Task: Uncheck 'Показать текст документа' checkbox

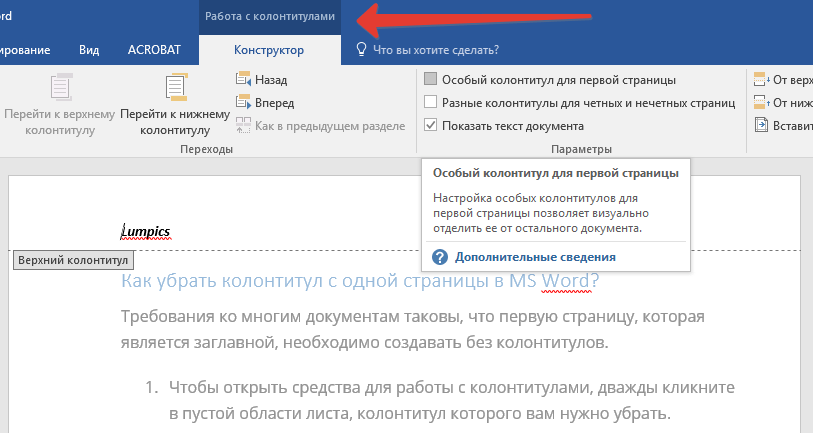Action: 431,126
